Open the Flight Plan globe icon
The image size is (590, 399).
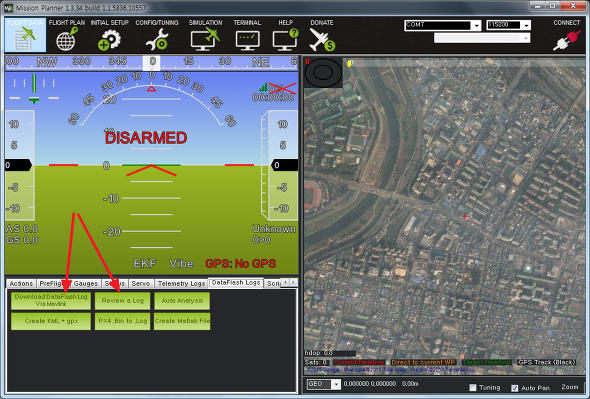[67, 39]
